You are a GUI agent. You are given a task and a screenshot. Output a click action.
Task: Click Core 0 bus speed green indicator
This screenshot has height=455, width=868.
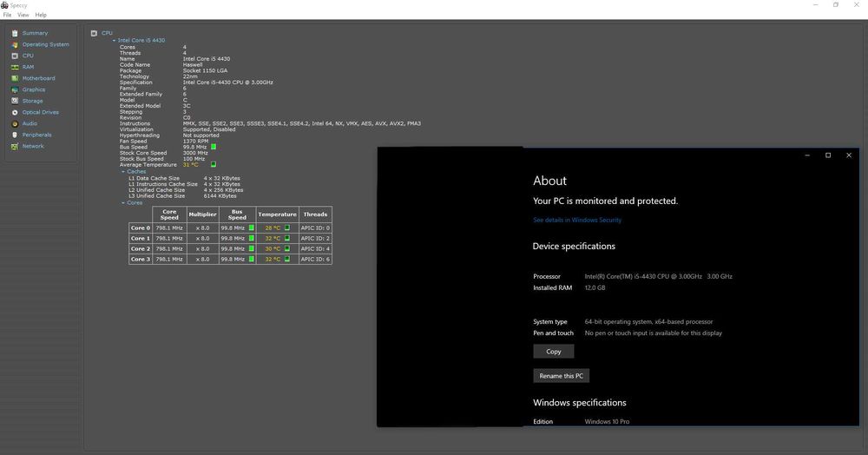(x=252, y=227)
